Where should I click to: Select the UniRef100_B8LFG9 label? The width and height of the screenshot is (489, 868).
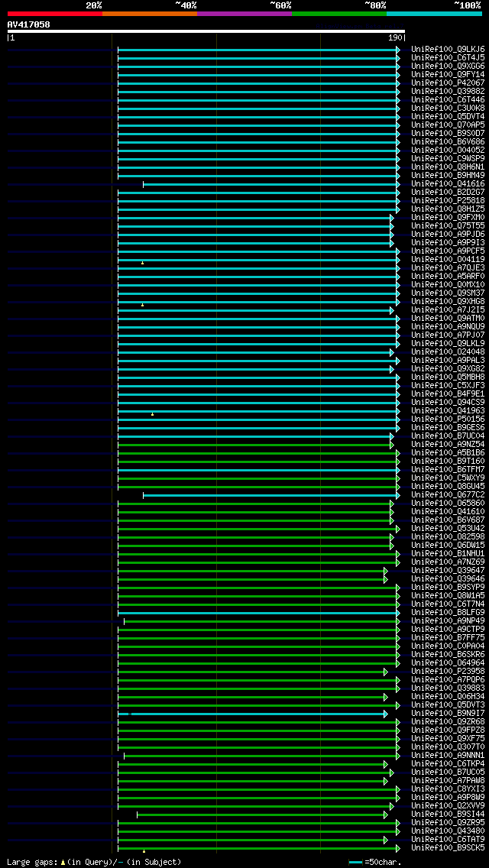448,613
